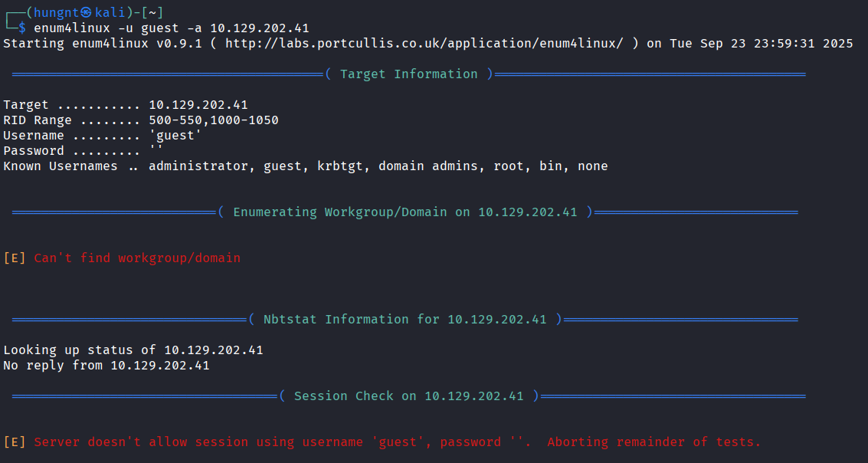
Task: Click the timestamp Tue Sep 23 23:59:31 2025
Action: [x=761, y=44]
